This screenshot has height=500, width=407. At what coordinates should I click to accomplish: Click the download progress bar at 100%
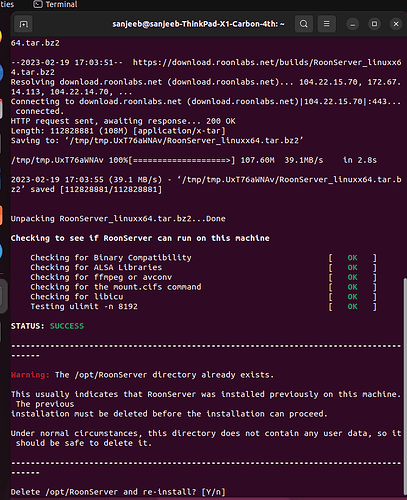[x=182, y=160]
